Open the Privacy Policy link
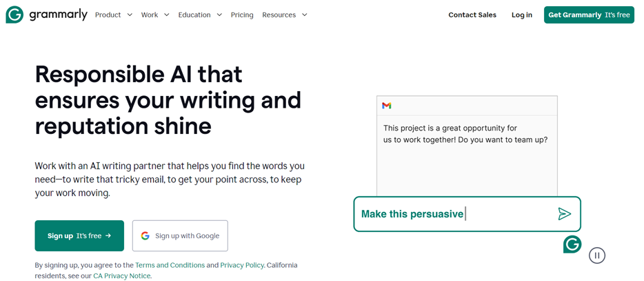The image size is (644, 281). click(x=242, y=265)
